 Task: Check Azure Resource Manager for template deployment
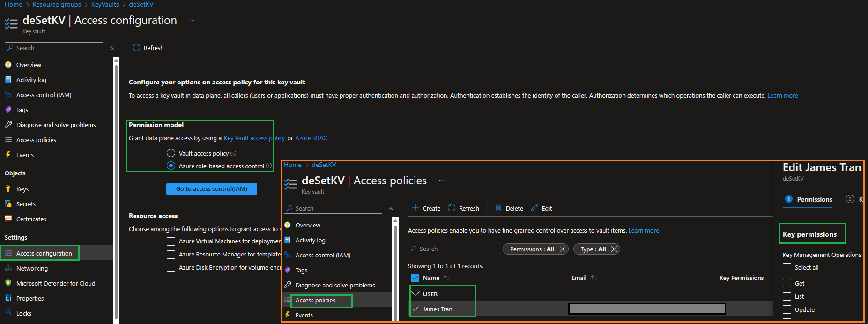[171, 254]
